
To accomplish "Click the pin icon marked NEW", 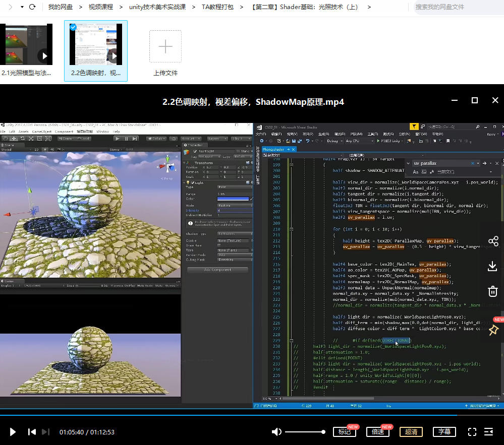I will click(x=493, y=330).
